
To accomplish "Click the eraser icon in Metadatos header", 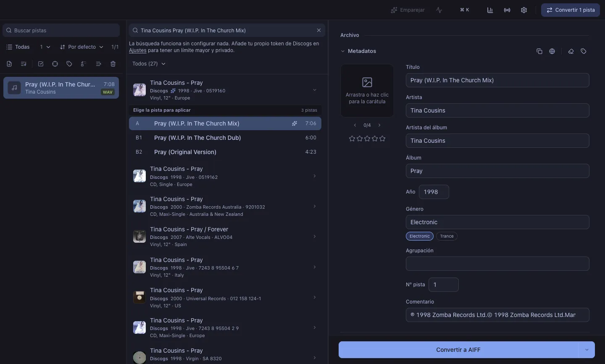I will pyautogui.click(x=571, y=51).
